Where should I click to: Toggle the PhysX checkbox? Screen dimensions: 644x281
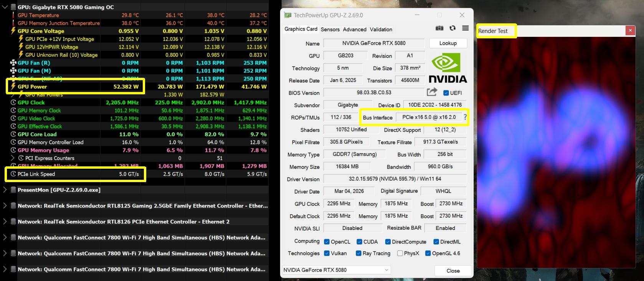click(x=400, y=253)
